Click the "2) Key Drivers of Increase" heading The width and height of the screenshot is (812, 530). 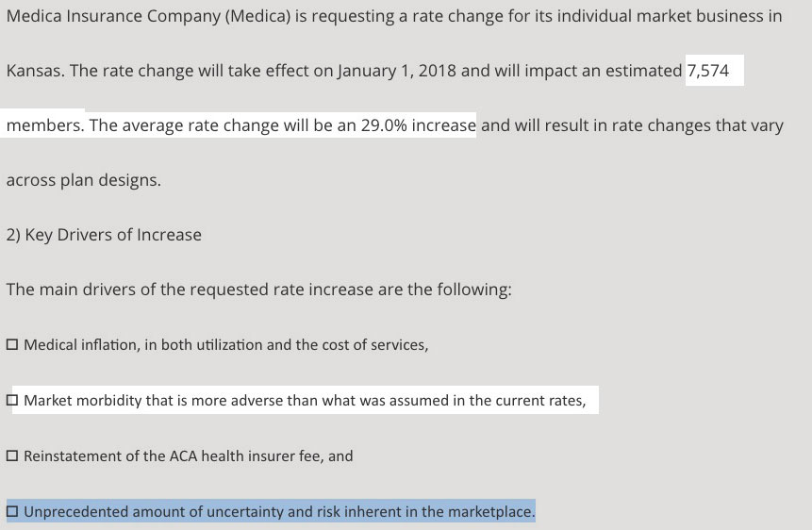pyautogui.click(x=104, y=235)
